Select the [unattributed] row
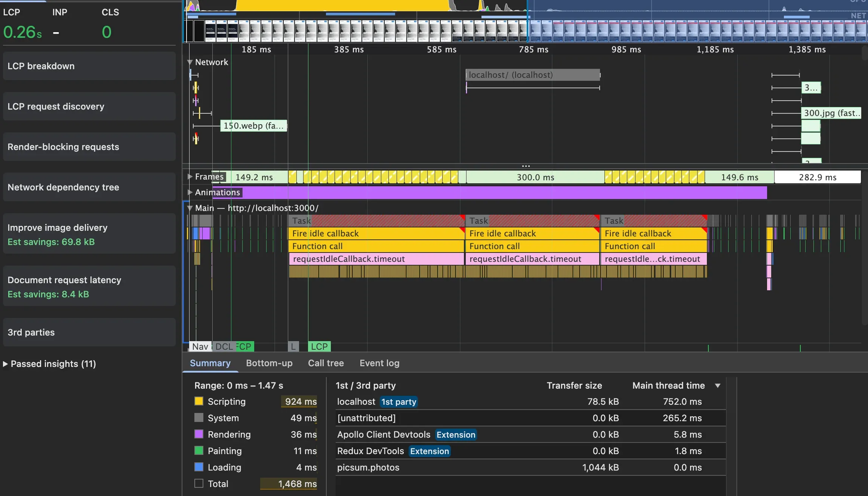 pyautogui.click(x=531, y=418)
